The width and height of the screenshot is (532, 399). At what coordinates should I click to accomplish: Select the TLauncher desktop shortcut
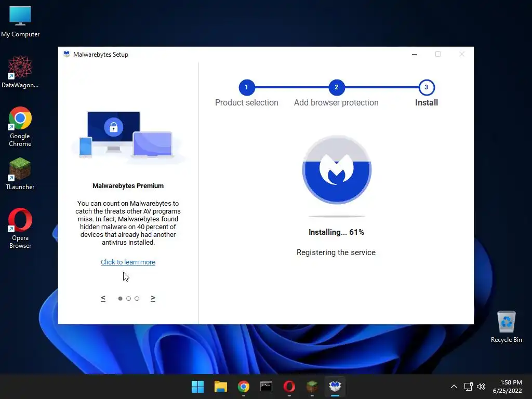pos(20,174)
